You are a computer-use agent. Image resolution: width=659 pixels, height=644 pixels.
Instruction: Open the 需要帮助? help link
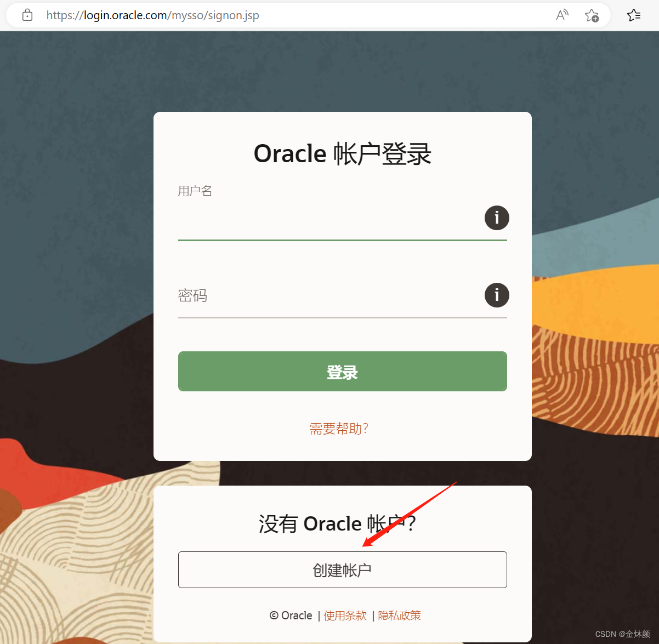(x=339, y=429)
